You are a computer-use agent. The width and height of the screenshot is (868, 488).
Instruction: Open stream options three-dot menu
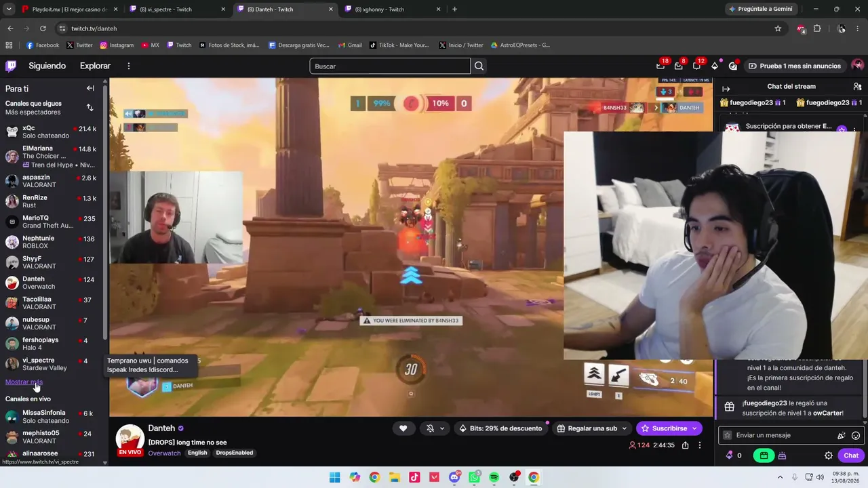pyautogui.click(x=700, y=445)
